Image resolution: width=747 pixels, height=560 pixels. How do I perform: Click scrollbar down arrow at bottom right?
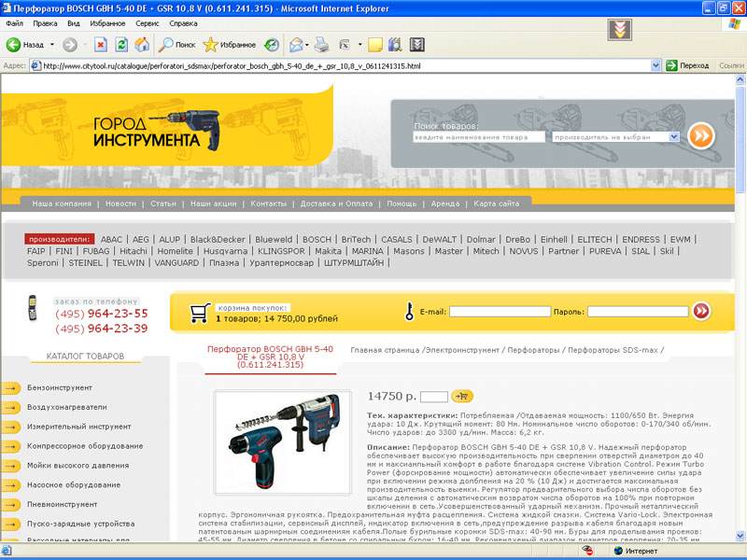pos(740,536)
